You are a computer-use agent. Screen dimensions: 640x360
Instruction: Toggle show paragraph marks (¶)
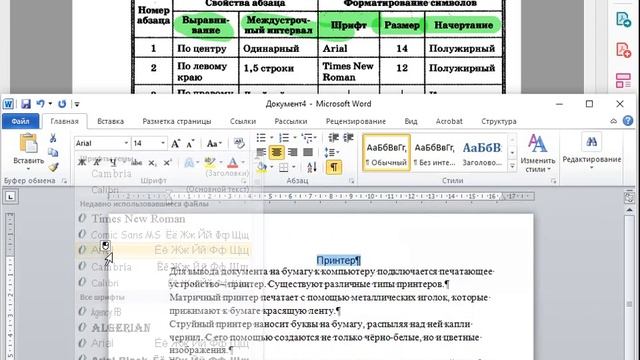point(333,167)
